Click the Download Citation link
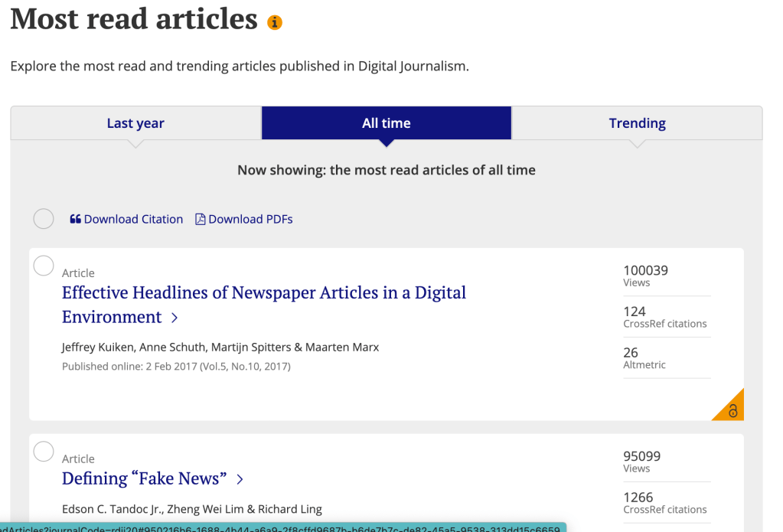 coord(133,220)
